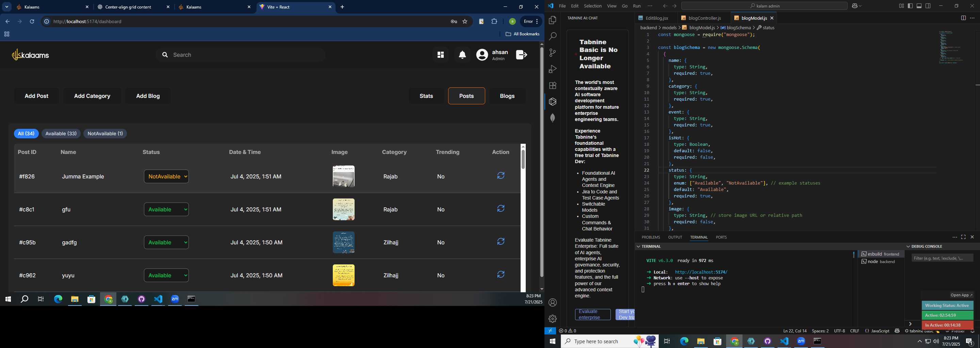Open status dropdown for Jumma Example
Screen dimensions: 980x348
[166, 177]
